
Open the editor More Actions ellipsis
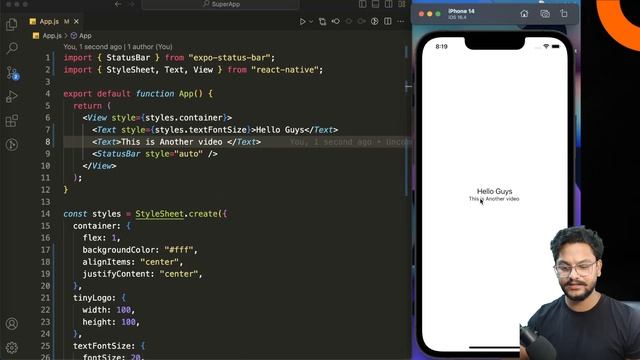pyautogui.click(x=401, y=21)
